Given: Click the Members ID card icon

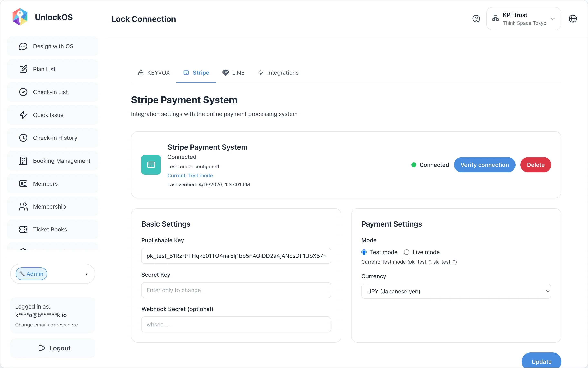Looking at the screenshot, I should click(x=23, y=184).
